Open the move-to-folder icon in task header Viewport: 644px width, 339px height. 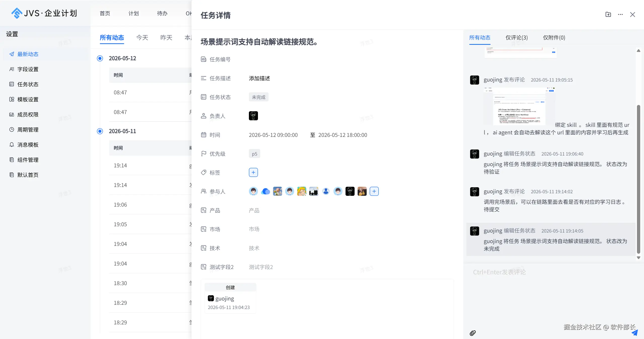[608, 15]
